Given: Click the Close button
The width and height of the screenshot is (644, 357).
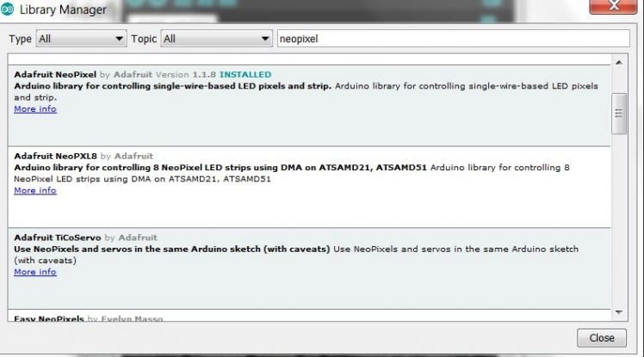Looking at the screenshot, I should tap(602, 338).
